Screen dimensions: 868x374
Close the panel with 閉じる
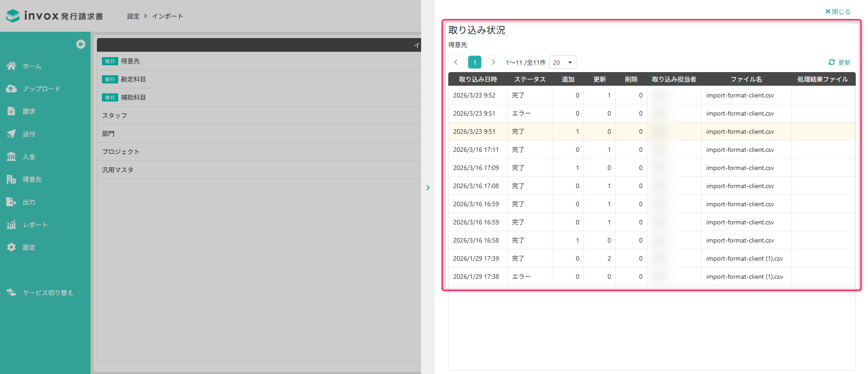(838, 12)
